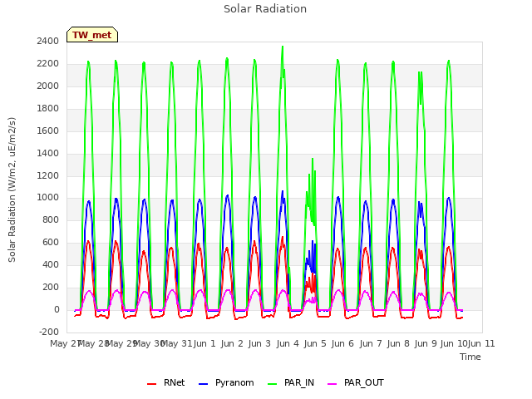Toggle the Pyranom legend label

pyautogui.click(x=234, y=382)
